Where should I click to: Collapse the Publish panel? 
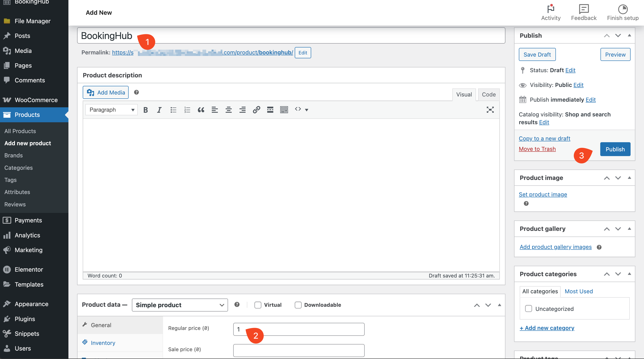(x=629, y=35)
